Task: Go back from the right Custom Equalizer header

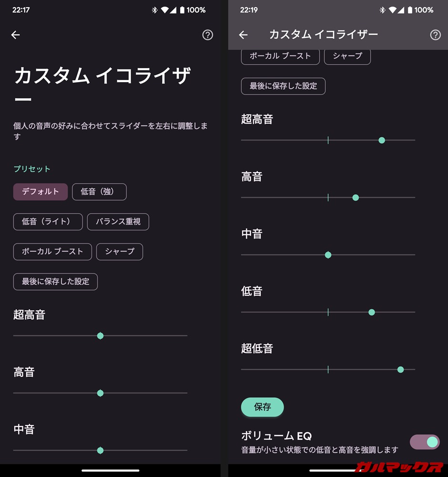Action: tap(243, 35)
